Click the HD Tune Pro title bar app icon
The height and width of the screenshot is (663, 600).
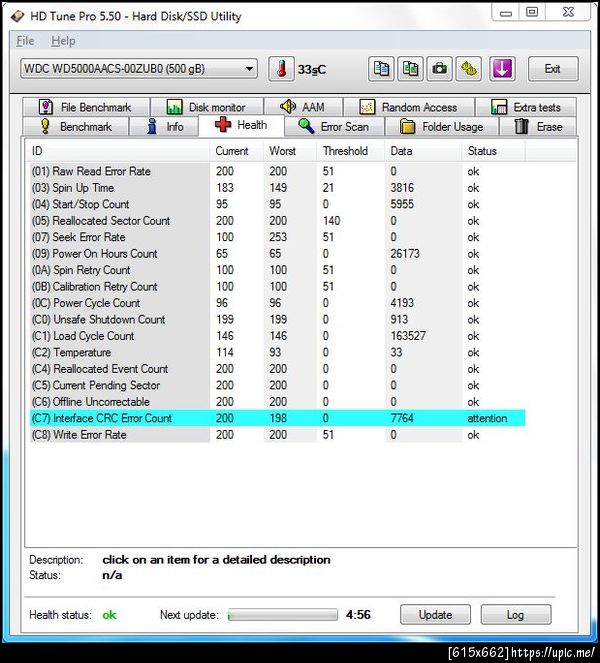tap(17, 16)
